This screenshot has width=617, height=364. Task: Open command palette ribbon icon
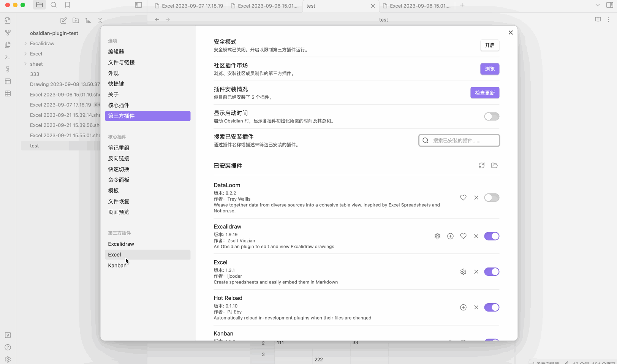8,57
